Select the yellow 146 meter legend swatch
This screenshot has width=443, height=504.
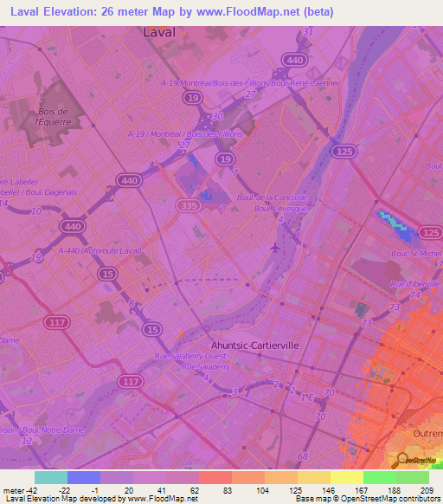pyautogui.click(x=347, y=478)
